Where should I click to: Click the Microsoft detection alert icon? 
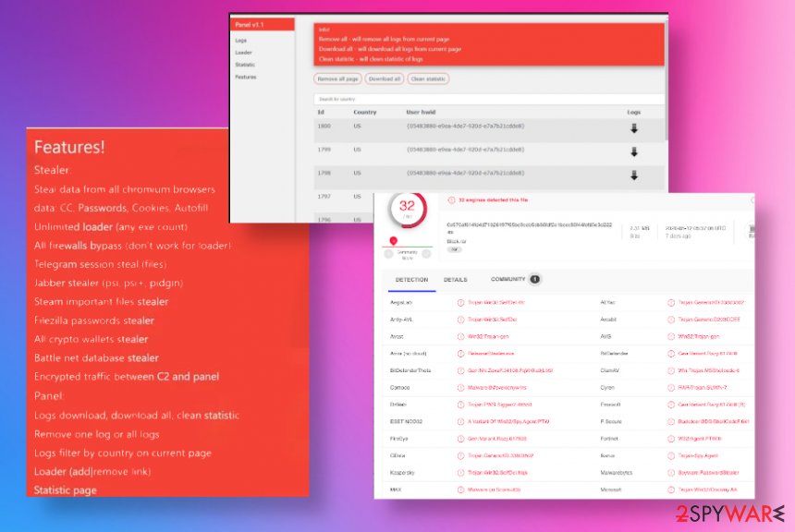tap(671, 490)
